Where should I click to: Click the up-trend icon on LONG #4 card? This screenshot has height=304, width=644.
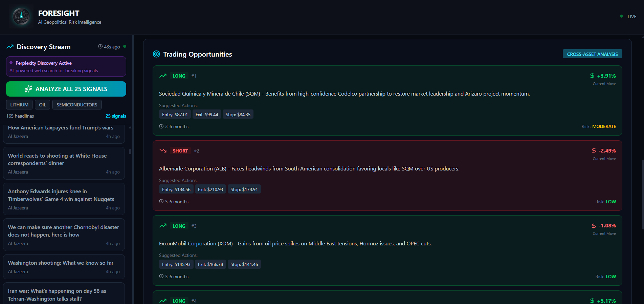tap(163, 300)
